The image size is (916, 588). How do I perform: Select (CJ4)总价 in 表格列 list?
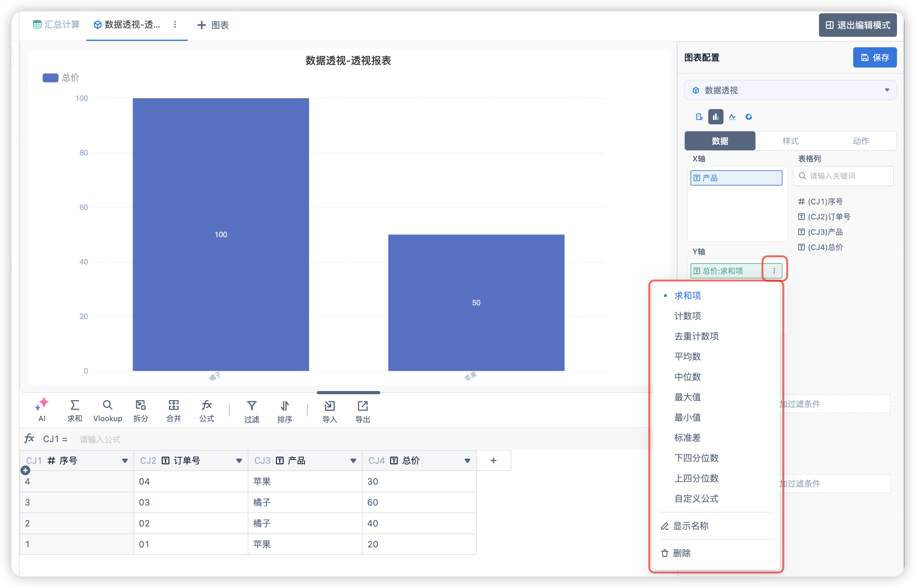coord(820,247)
